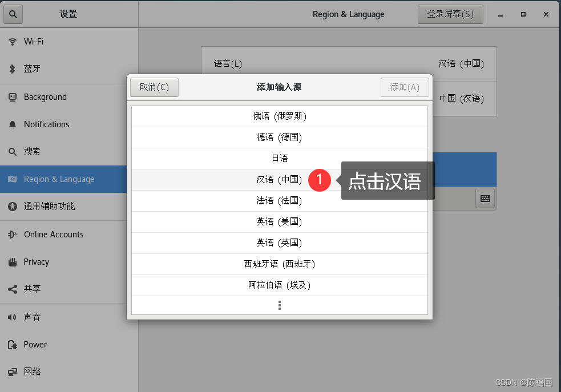This screenshot has width=561, height=392.
Task: Click the Privacy hand icon
Action: coord(13,262)
